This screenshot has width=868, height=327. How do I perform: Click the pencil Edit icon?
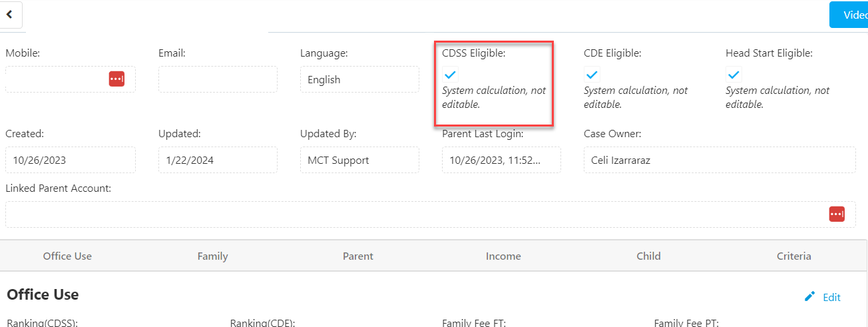point(809,296)
